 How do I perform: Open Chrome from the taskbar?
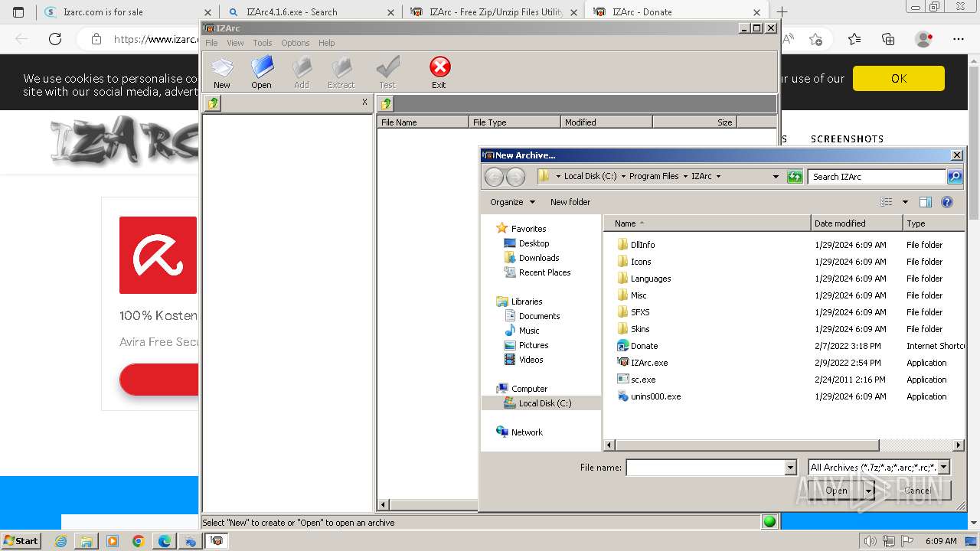(x=139, y=541)
